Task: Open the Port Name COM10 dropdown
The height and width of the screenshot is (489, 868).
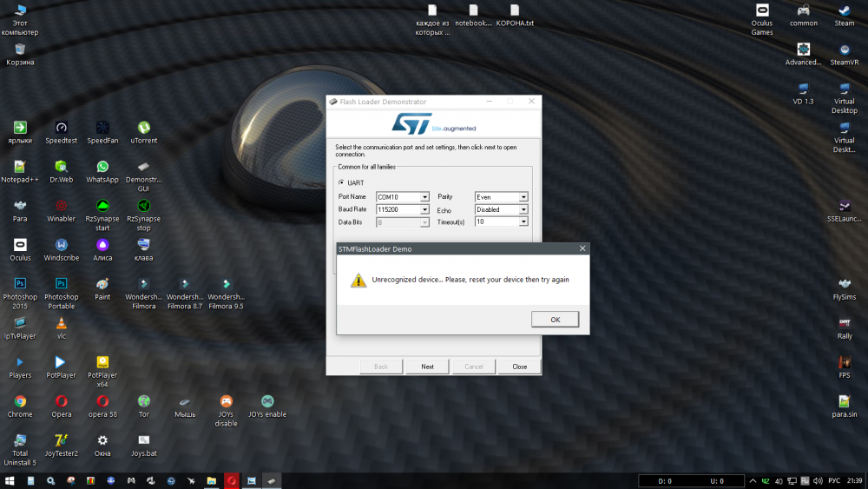Action: 424,197
